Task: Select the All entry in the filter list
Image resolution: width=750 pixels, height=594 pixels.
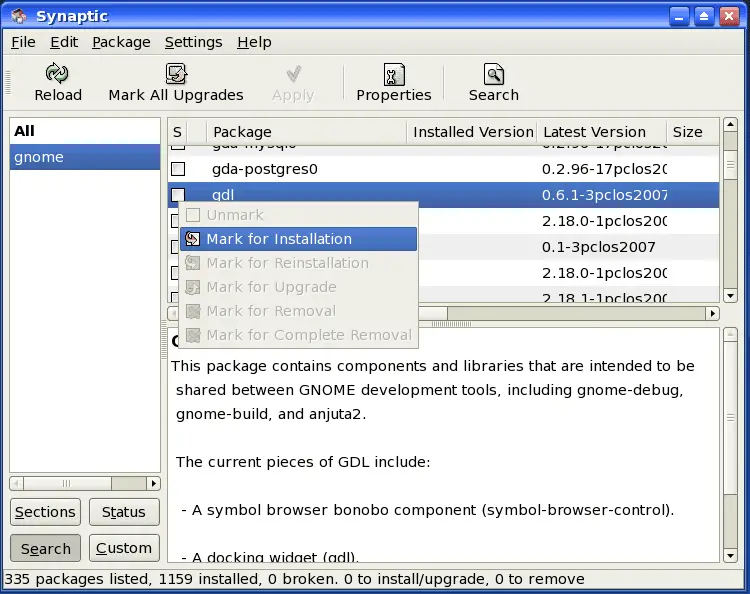Action: click(x=85, y=131)
